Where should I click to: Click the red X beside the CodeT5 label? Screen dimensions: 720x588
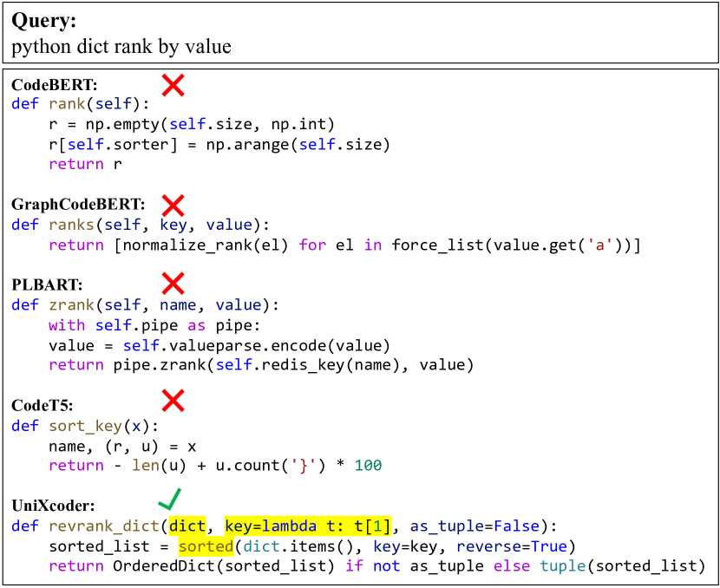pos(173,401)
